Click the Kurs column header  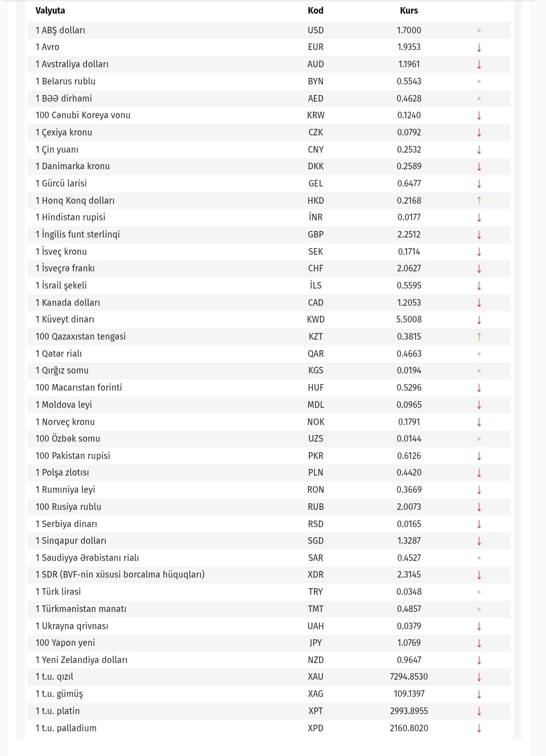coord(409,11)
